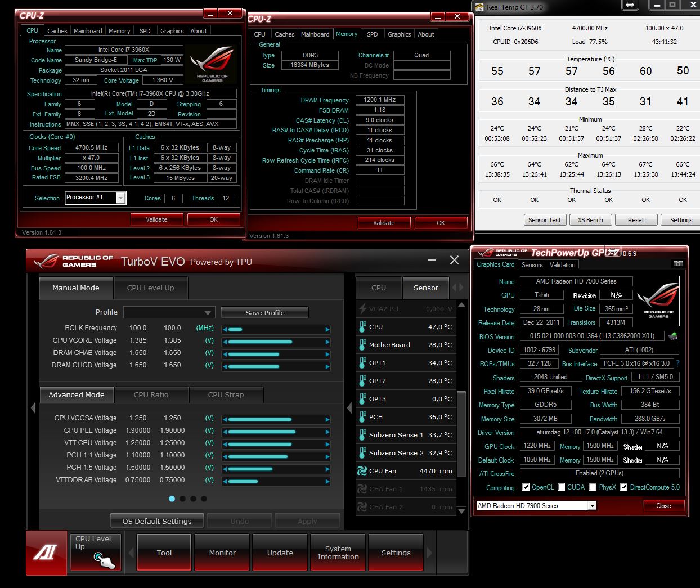
Task: Collapse sensor panel with its left arrow
Action: (x=349, y=407)
